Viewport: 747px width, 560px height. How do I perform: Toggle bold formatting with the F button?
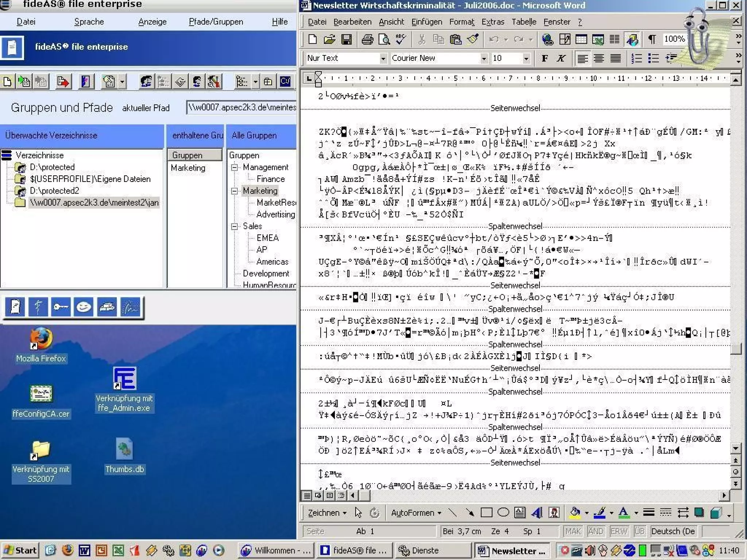pyautogui.click(x=545, y=58)
